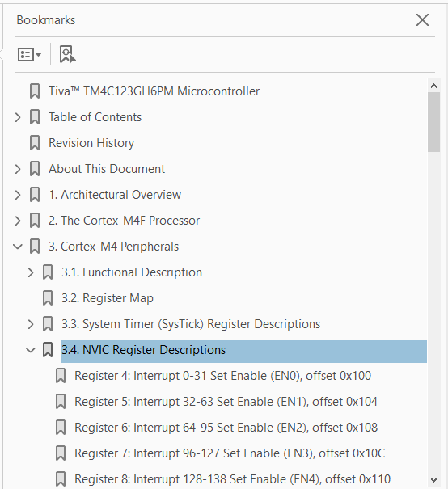Go to Register 6: Interrupt 64-95 bookmark
This screenshot has height=489, width=448.
coord(226,428)
